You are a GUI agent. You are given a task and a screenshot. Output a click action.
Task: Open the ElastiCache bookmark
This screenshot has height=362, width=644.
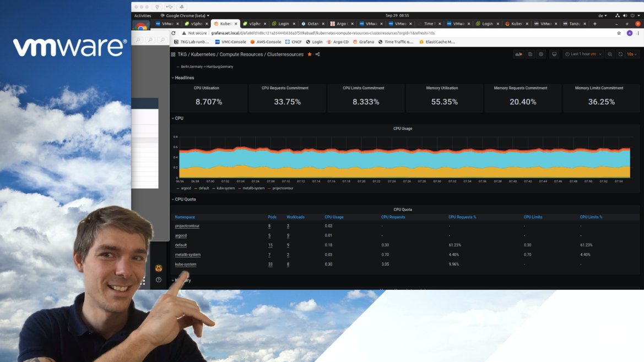(x=437, y=42)
